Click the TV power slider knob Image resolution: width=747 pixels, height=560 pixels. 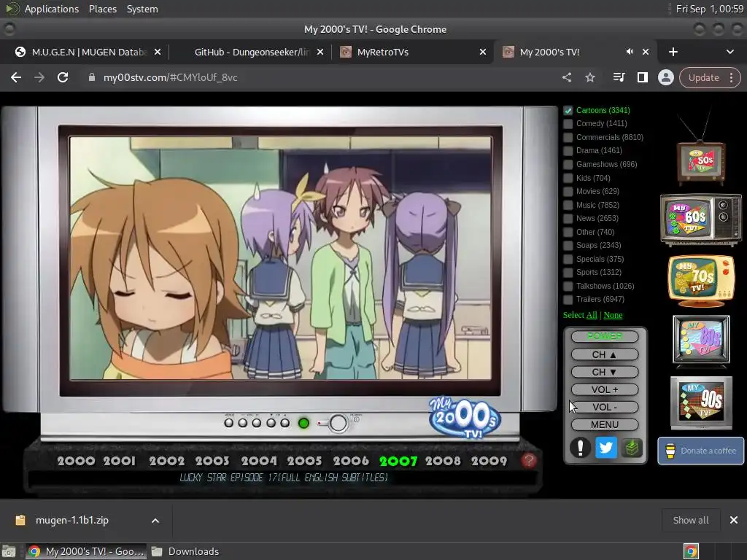[338, 423]
